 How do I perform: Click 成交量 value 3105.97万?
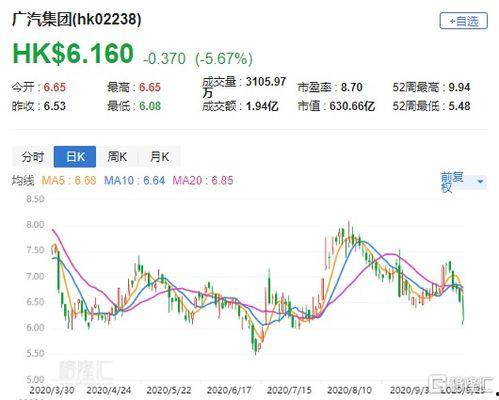244,87
